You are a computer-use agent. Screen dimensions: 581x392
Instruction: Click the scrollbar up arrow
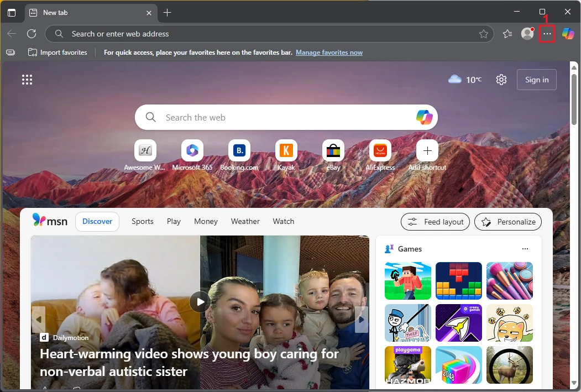(x=574, y=67)
